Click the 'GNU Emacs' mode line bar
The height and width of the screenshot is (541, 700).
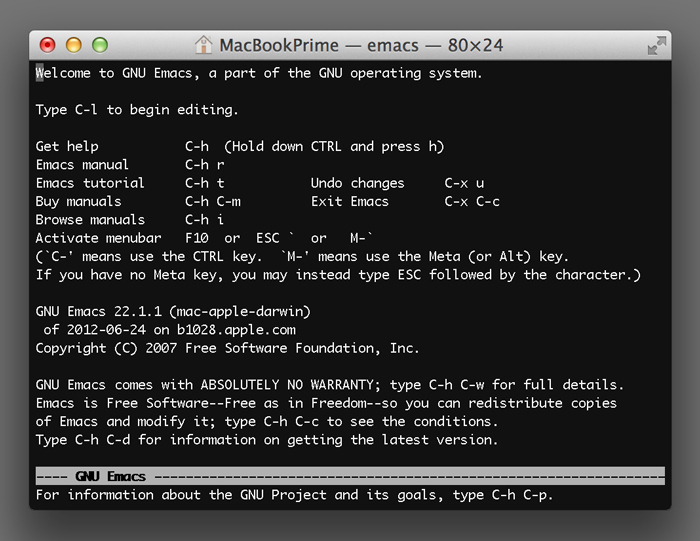(350, 476)
